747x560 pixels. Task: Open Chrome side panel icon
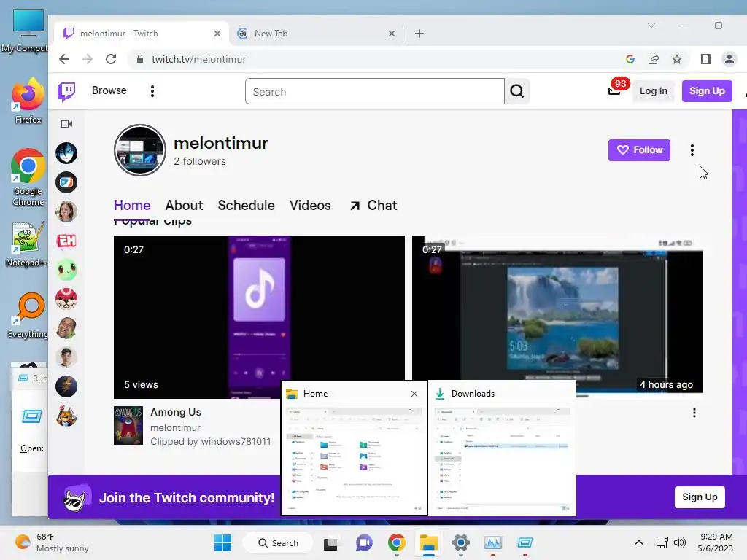pos(706,59)
